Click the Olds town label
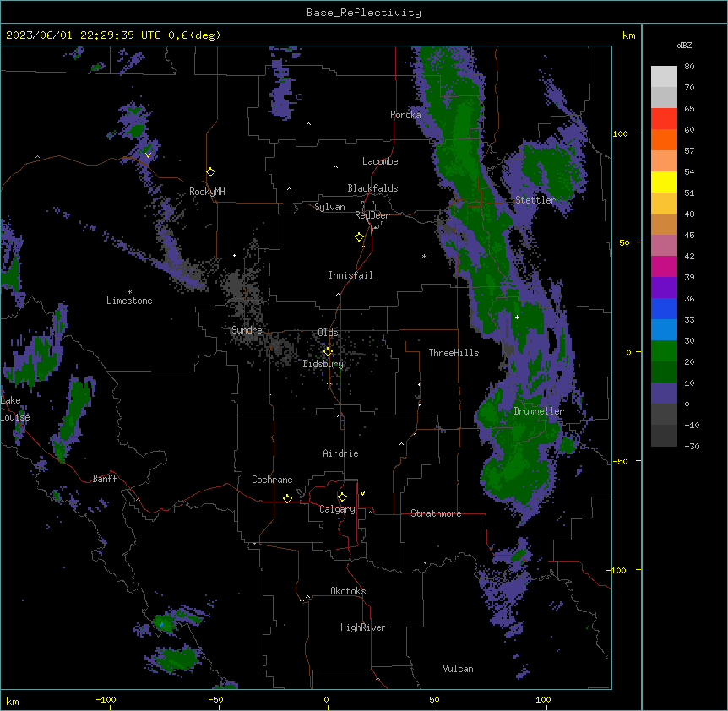The height and width of the screenshot is (711, 728). pyautogui.click(x=328, y=333)
